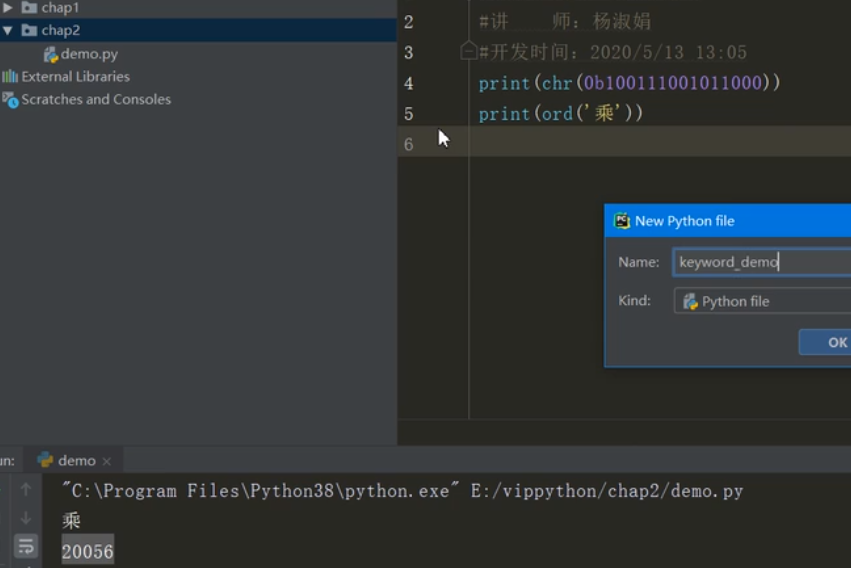
Task: Click line number 3 in gutter
Action: [x=409, y=53]
